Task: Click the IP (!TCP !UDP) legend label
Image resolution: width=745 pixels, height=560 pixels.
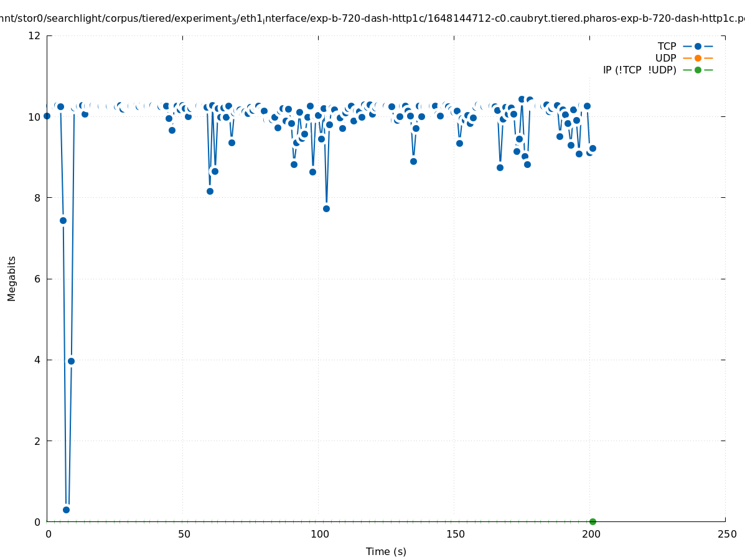Action: point(639,70)
